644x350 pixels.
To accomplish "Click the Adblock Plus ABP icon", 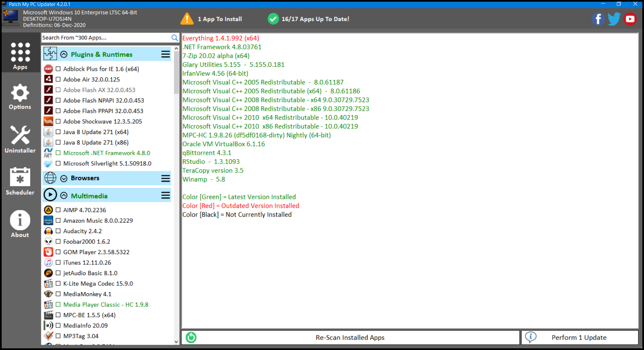I will (x=48, y=69).
